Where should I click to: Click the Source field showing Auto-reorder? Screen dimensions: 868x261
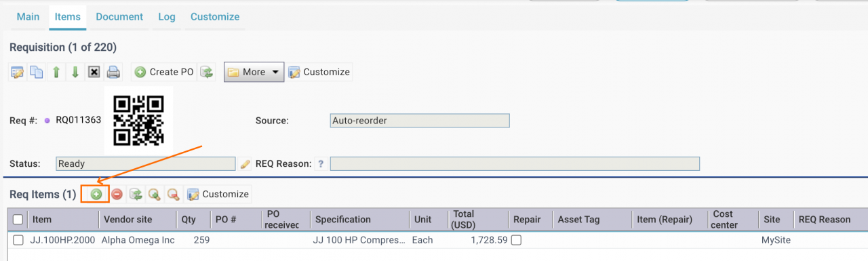420,121
